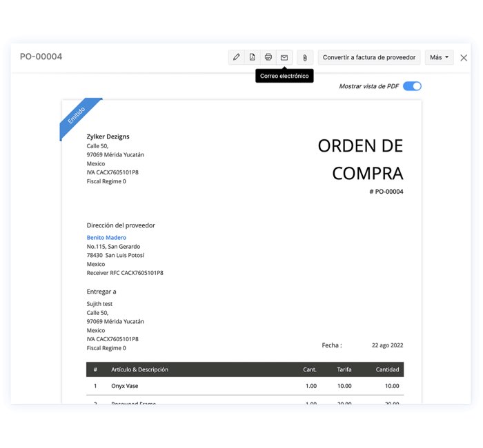Attach a file using paperclip icon
The height and width of the screenshot is (448, 483).
(x=305, y=57)
